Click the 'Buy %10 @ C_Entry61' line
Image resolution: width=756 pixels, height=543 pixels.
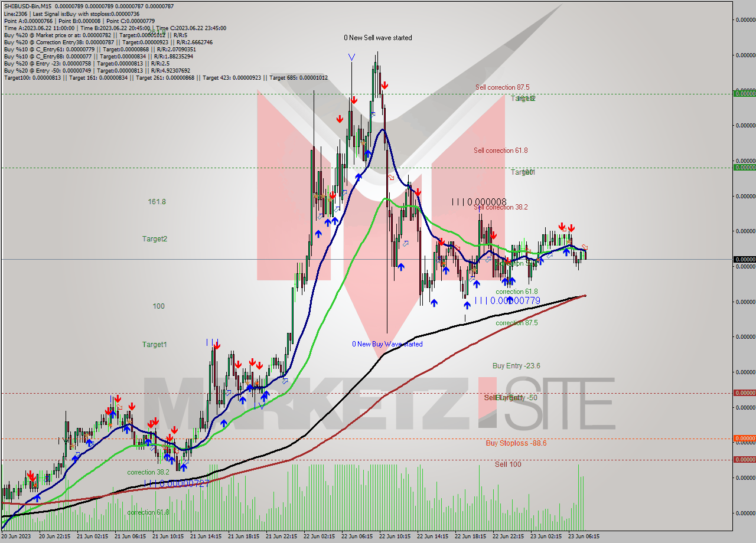click(x=99, y=49)
